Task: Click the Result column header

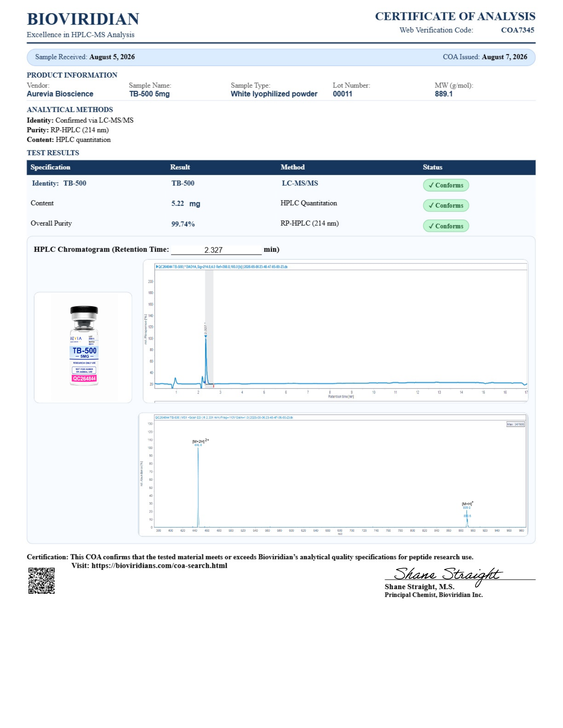Action: tap(180, 167)
